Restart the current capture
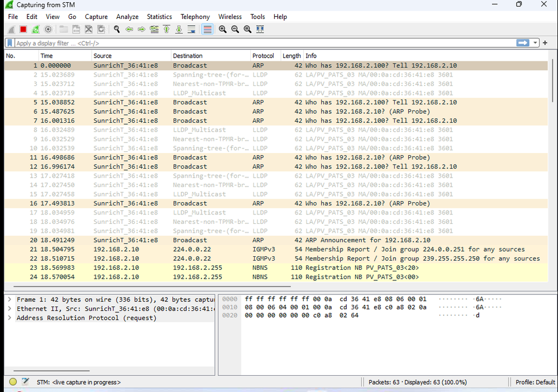558x392 pixels. (x=36, y=30)
